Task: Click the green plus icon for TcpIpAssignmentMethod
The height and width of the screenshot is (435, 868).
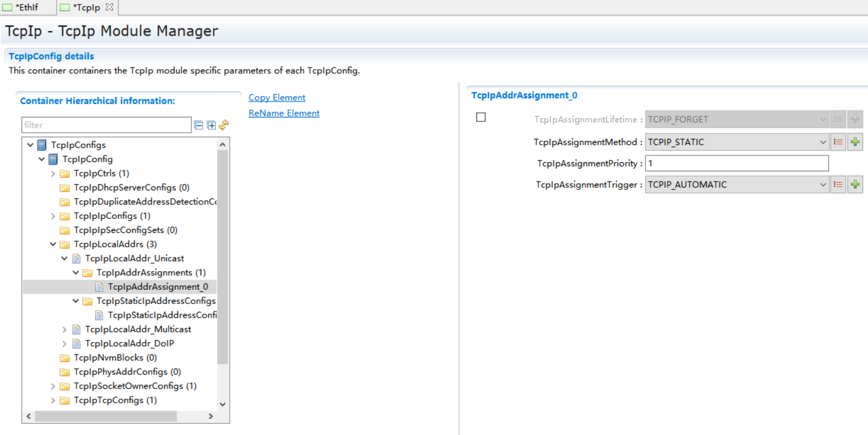Action: point(855,142)
